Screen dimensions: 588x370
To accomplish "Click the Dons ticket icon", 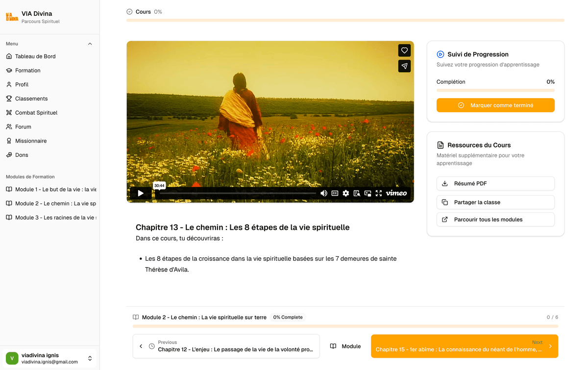I will click(x=9, y=155).
